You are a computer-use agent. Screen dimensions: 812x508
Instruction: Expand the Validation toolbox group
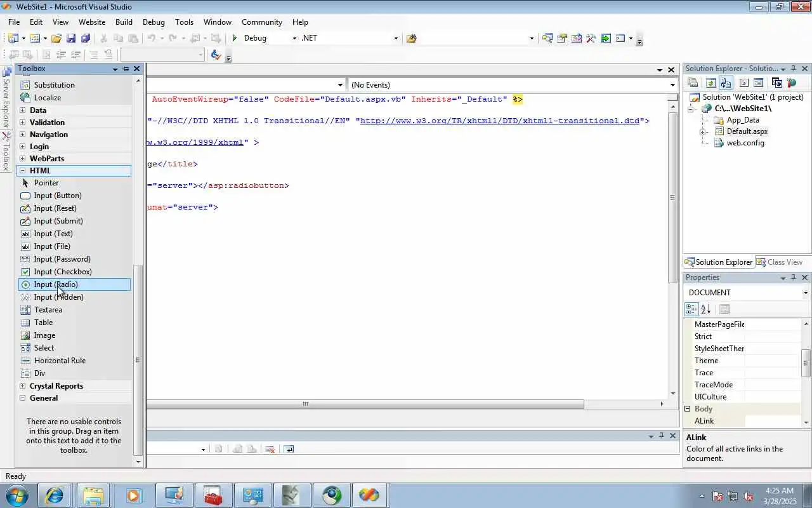pos(23,123)
